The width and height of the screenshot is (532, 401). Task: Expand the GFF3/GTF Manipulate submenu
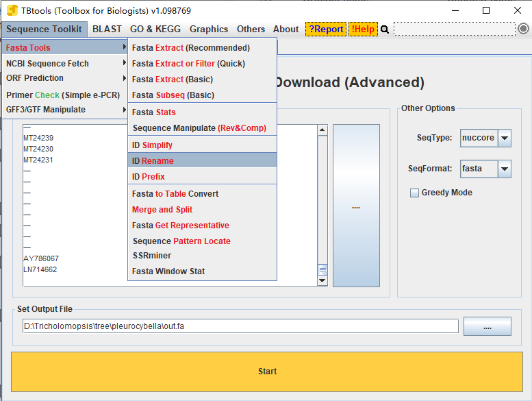pos(64,110)
